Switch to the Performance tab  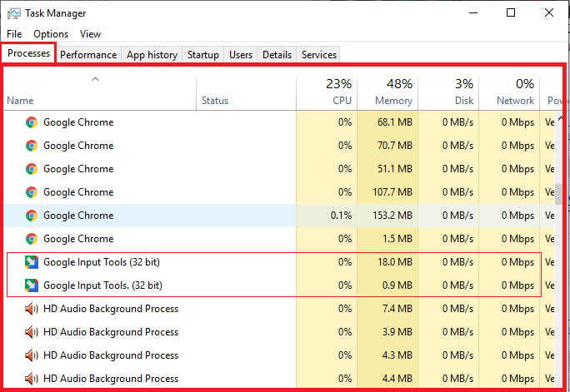click(88, 55)
